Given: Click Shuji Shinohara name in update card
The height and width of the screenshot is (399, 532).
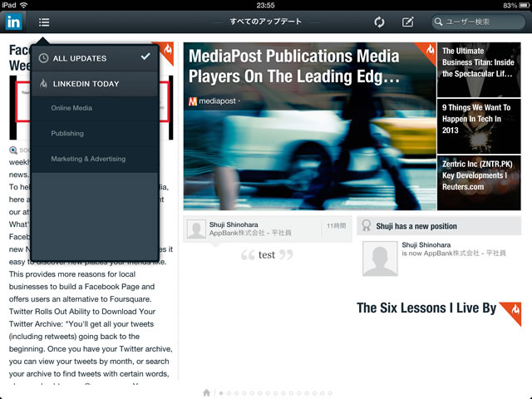Looking at the screenshot, I should [234, 224].
